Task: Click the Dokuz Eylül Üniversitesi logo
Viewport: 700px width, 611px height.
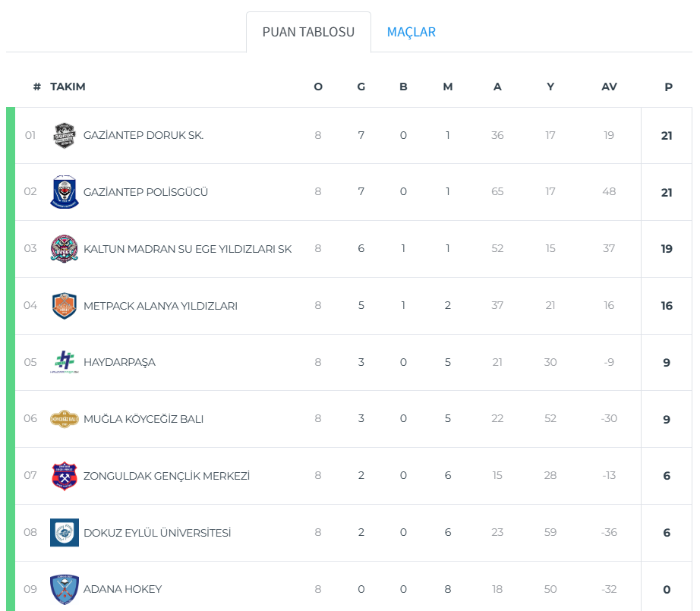Action: tap(65, 533)
